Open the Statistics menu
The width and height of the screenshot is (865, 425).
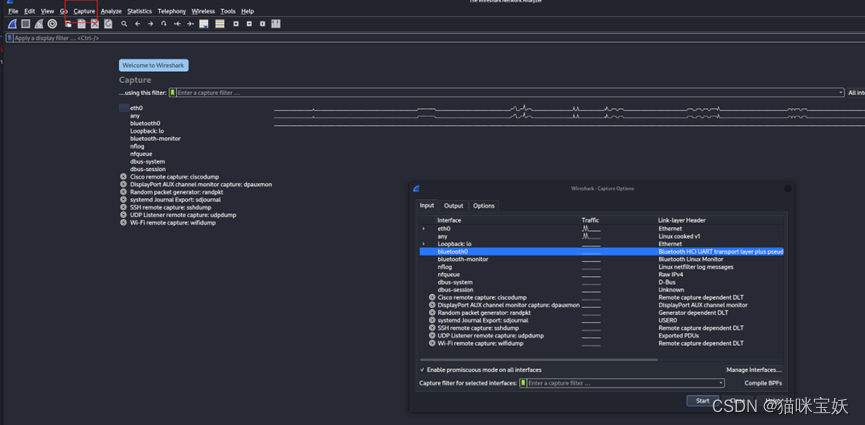140,11
